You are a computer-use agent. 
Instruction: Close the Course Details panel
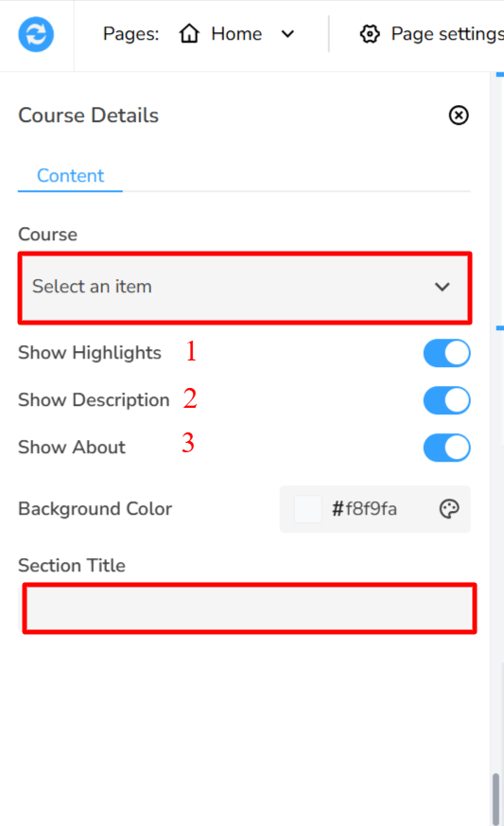pos(459,114)
